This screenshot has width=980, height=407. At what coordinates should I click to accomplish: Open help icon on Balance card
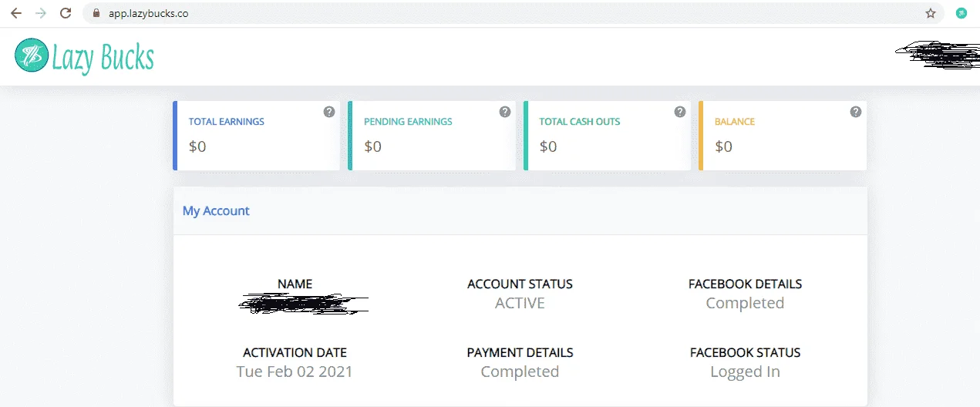pyautogui.click(x=856, y=112)
